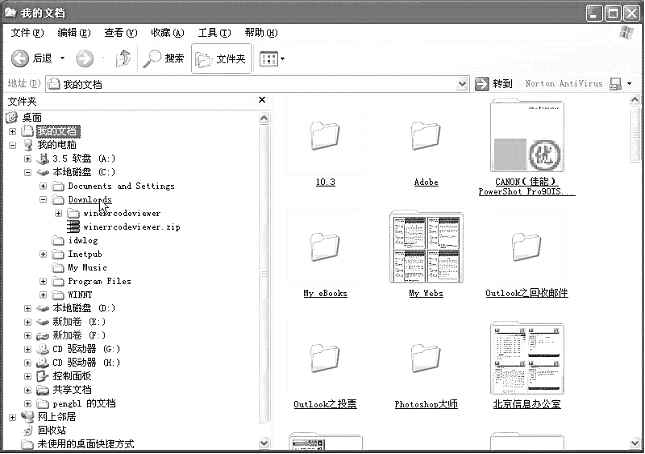Screen dimensions: 645x454
Task: Select 未使用的桌面快捷方式 folder in tree
Action: pyautogui.click(x=86, y=444)
